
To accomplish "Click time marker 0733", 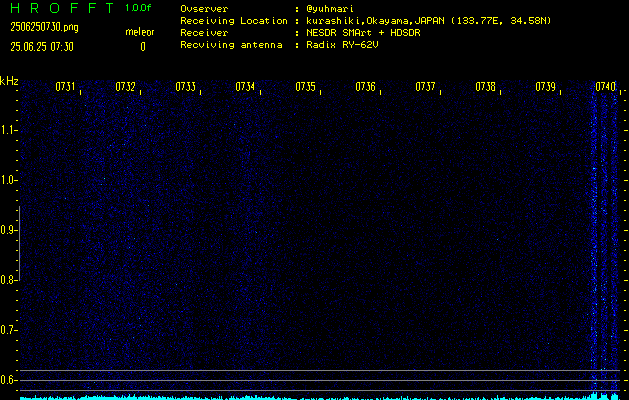I will [x=186, y=87].
